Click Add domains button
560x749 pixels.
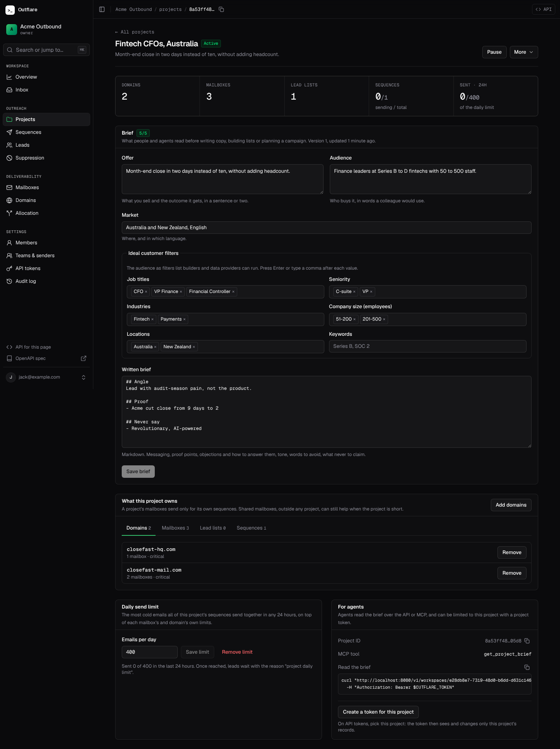[511, 505]
